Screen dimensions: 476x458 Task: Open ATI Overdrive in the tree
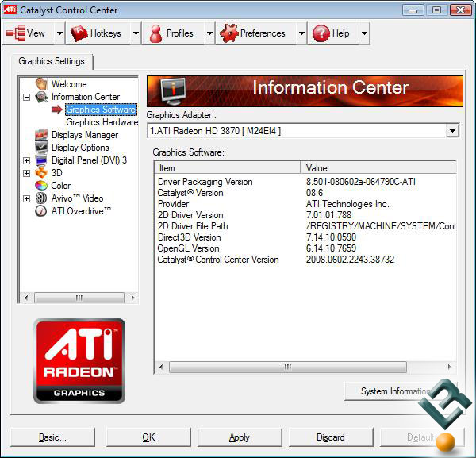pyautogui.click(x=81, y=211)
